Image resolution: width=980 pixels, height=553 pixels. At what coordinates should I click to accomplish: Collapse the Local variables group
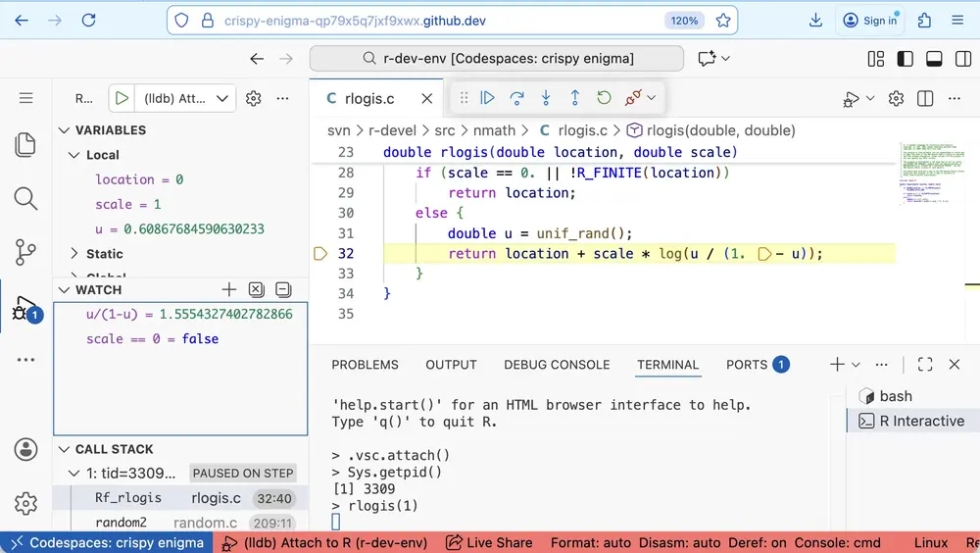pos(75,155)
